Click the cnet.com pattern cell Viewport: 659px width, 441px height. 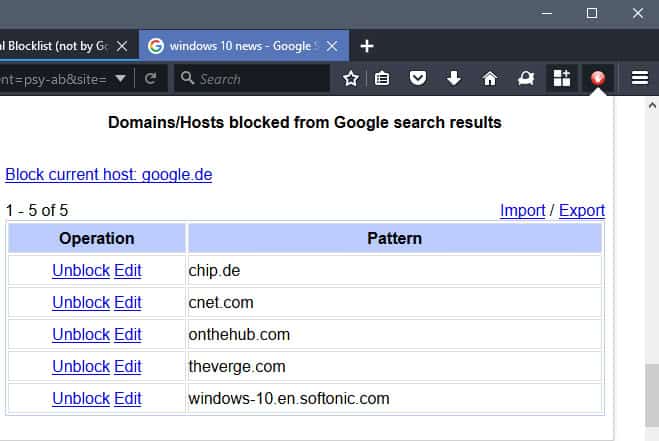(x=395, y=303)
